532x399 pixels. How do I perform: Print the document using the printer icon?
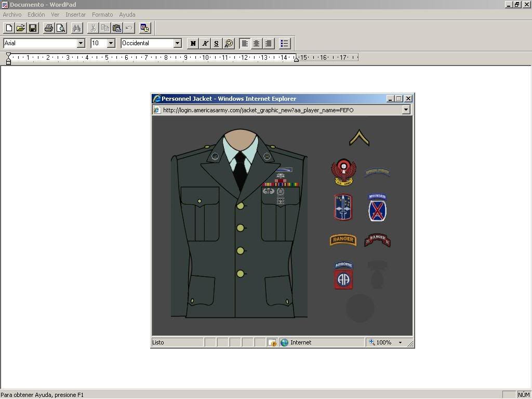coord(49,28)
